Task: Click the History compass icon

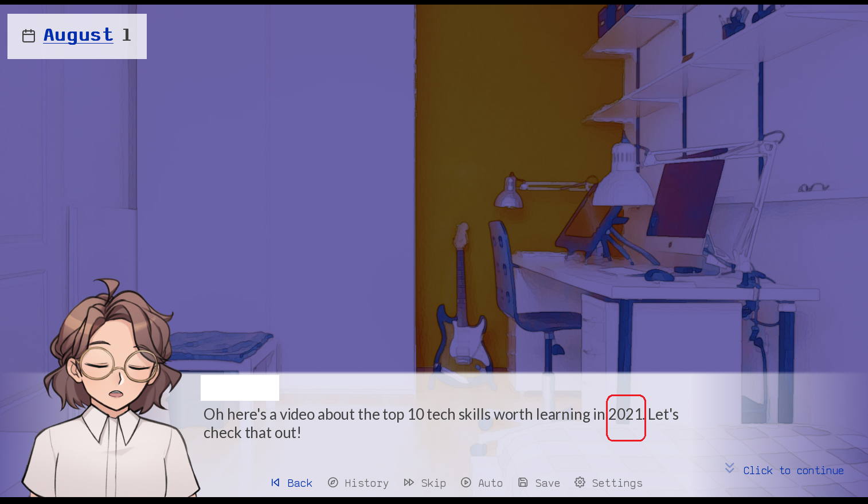Action: pyautogui.click(x=333, y=482)
